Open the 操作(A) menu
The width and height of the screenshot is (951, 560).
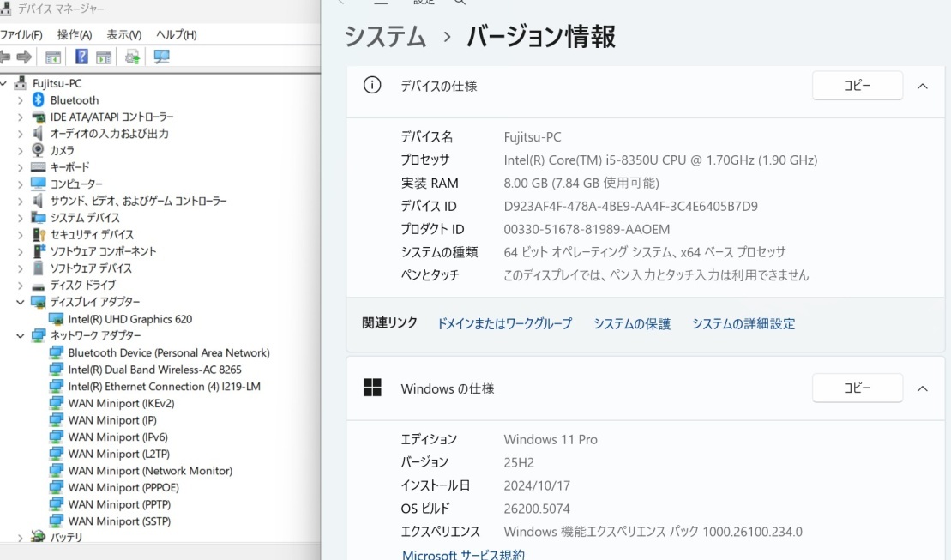click(75, 34)
